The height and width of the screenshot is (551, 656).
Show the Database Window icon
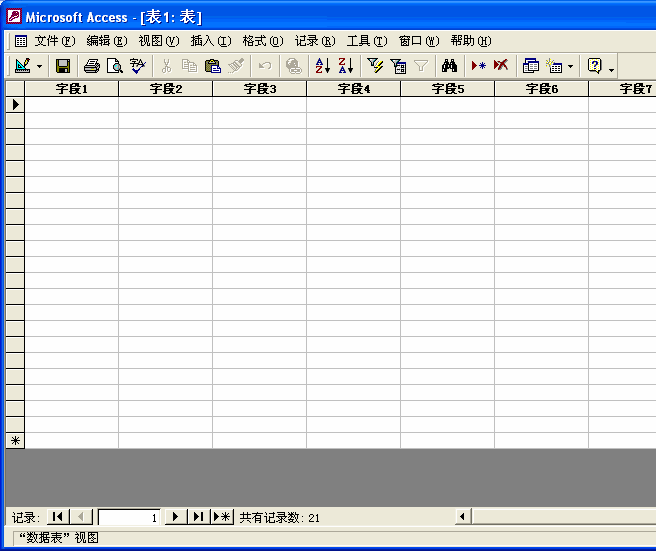[x=530, y=66]
